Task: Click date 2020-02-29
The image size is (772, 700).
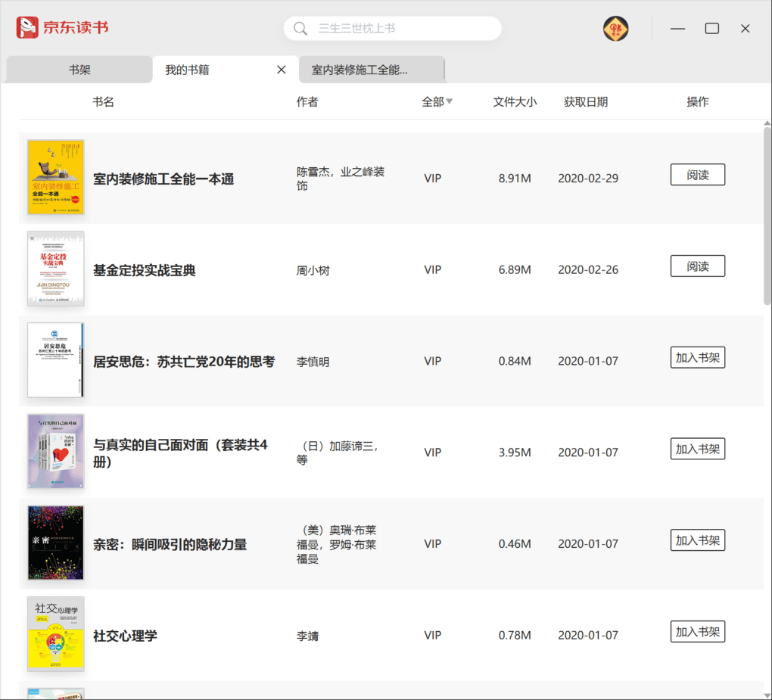Action: 588,178
